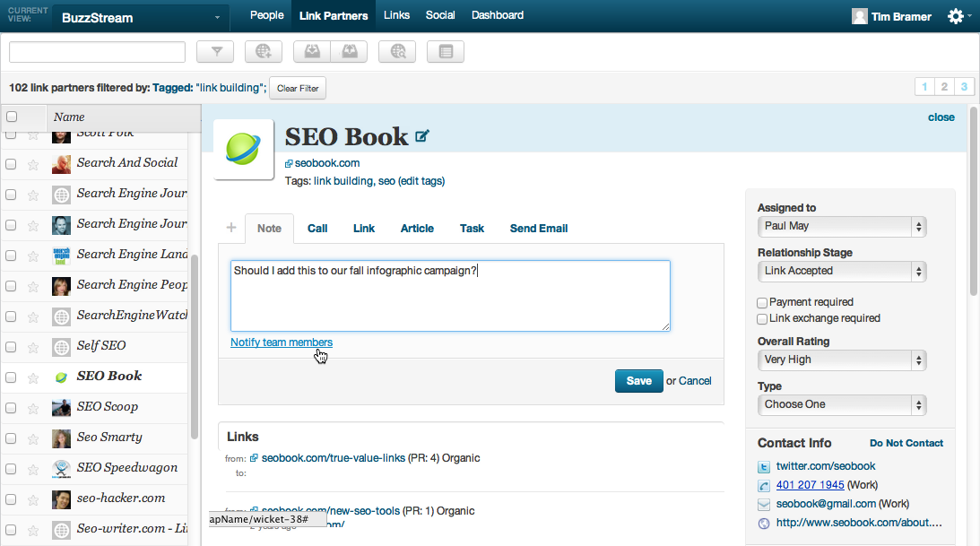Open the Type dropdown
Viewport: 980px width, 546px height.
click(x=841, y=405)
